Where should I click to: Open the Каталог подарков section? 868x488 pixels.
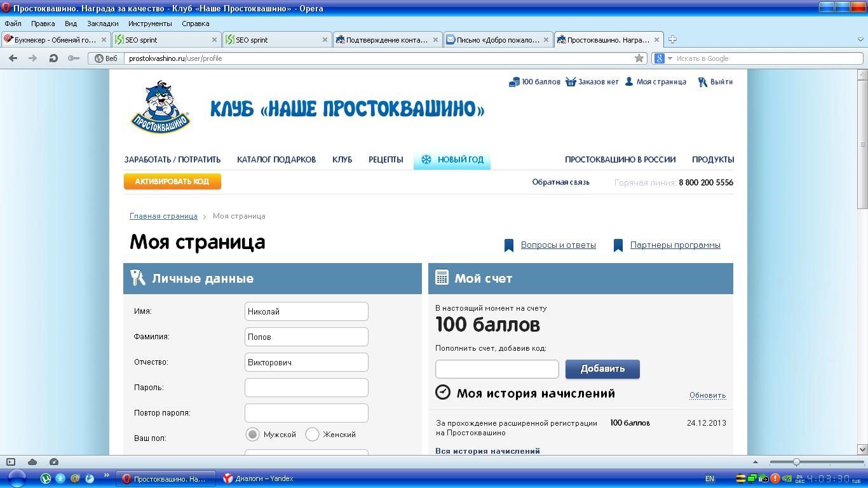point(276,159)
